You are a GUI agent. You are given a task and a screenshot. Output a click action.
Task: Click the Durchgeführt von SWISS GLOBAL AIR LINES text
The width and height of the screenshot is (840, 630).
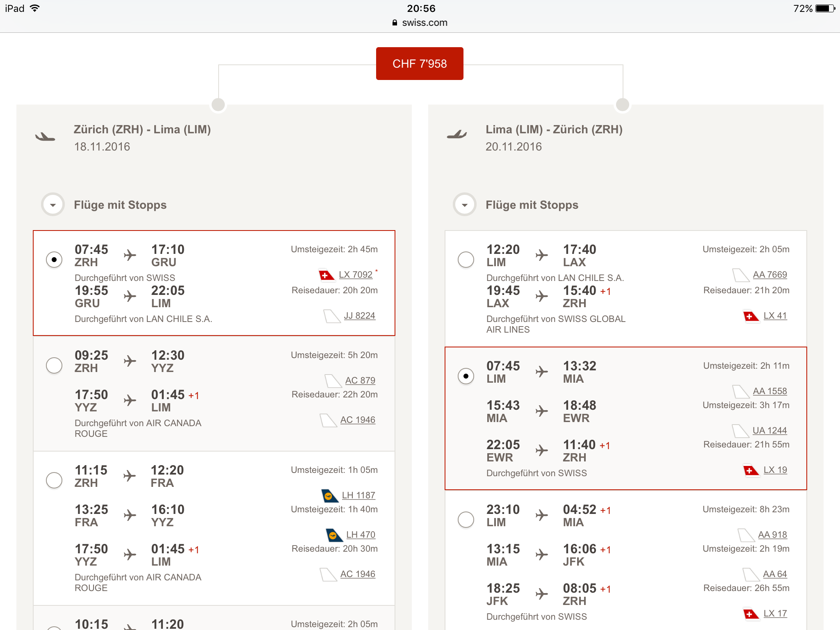click(556, 324)
